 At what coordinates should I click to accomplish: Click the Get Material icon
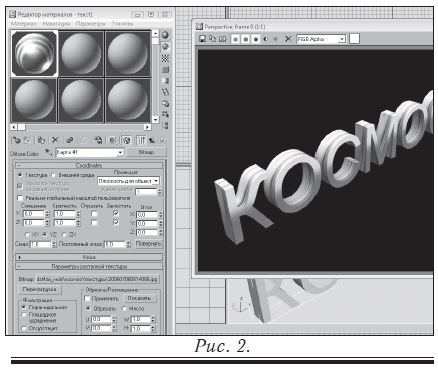tap(16, 140)
